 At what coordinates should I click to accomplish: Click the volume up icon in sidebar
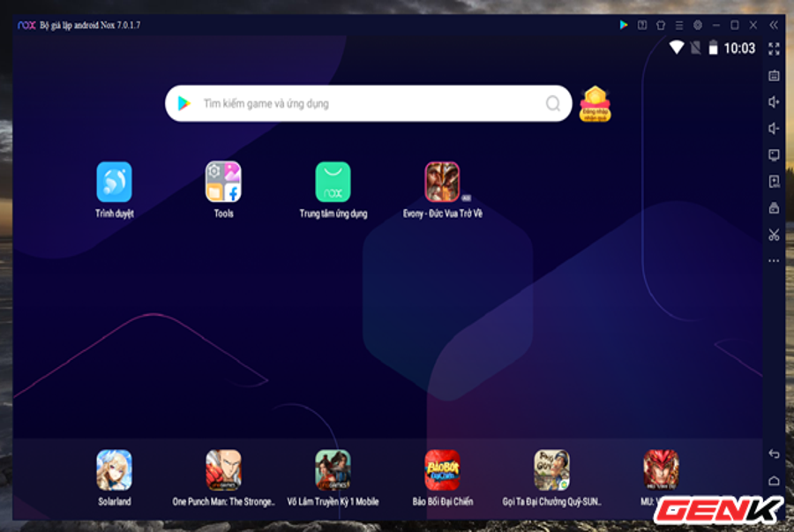pyautogui.click(x=774, y=102)
